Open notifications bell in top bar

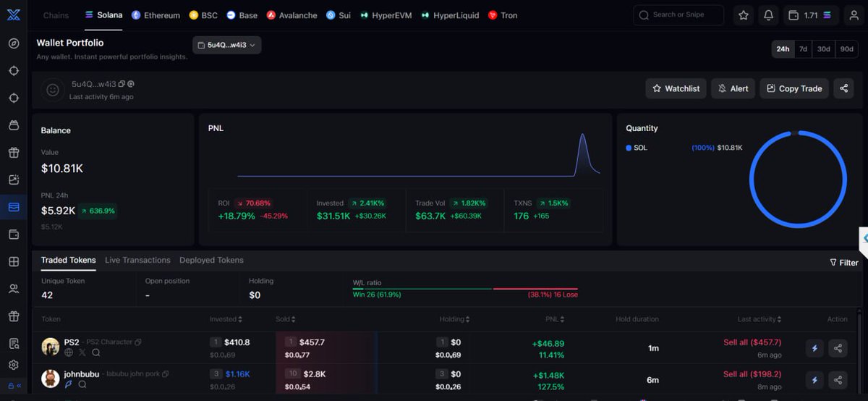tap(768, 15)
